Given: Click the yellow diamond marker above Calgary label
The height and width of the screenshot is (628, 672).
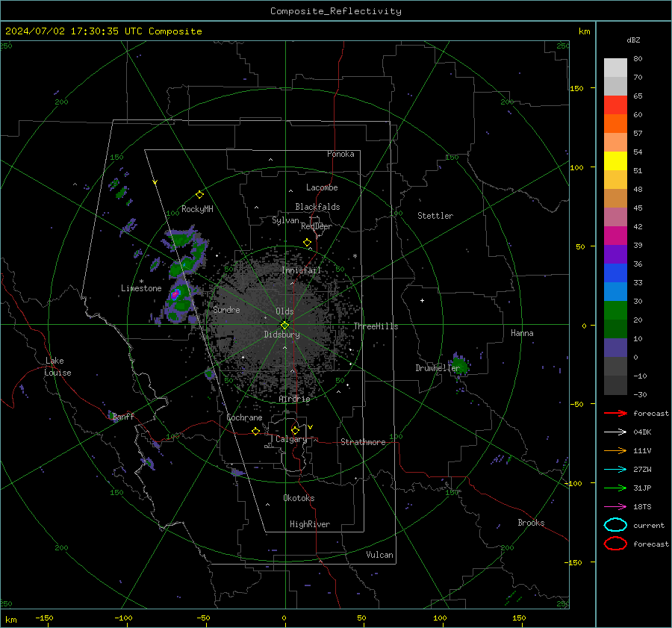Looking at the screenshot, I should point(295,430).
